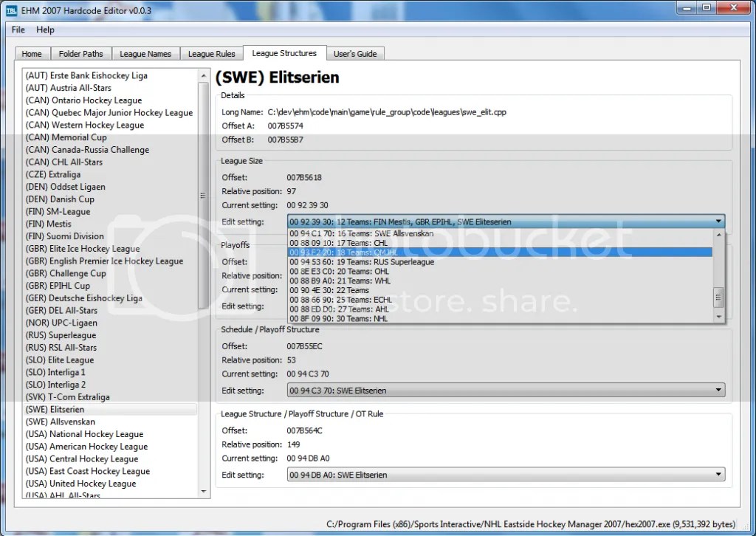
Task: Select (FIN) Mestis in the list
Action: click(x=111, y=224)
